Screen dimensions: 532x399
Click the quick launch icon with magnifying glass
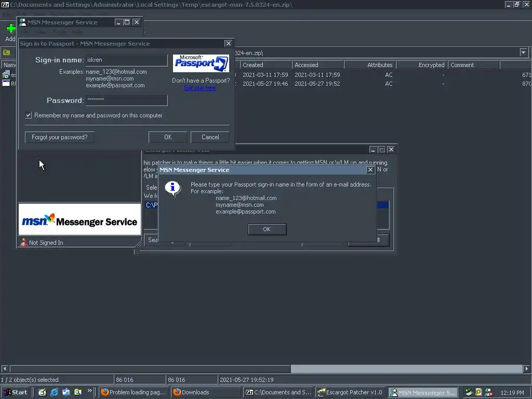78,392
